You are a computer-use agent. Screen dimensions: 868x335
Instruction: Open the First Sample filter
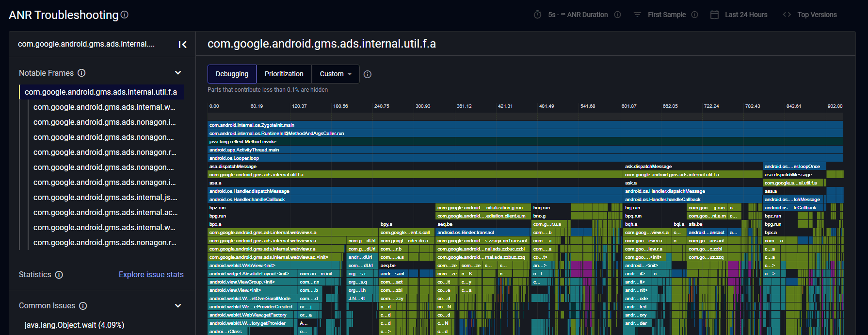(666, 15)
